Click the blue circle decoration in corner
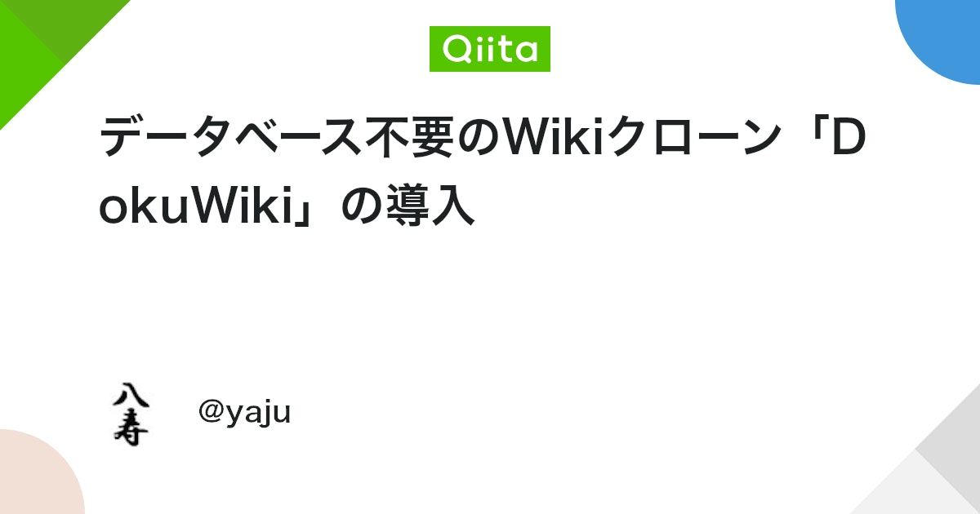The height and width of the screenshot is (514, 980). coord(939,37)
